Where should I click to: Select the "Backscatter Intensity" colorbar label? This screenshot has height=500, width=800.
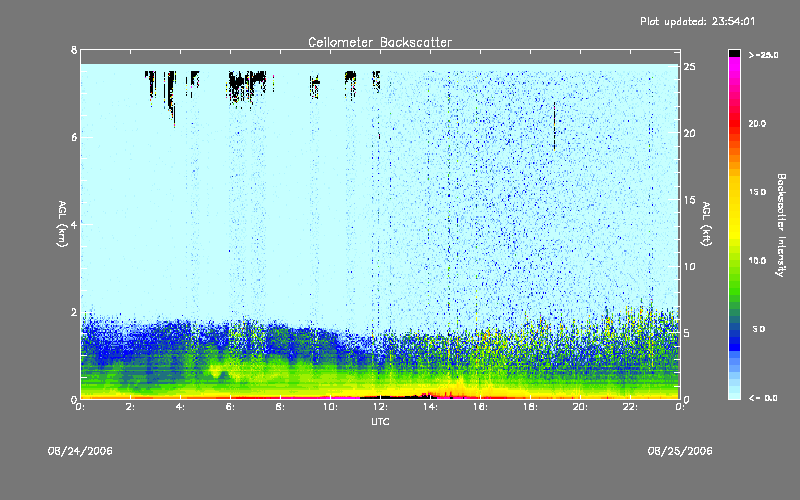(x=781, y=225)
